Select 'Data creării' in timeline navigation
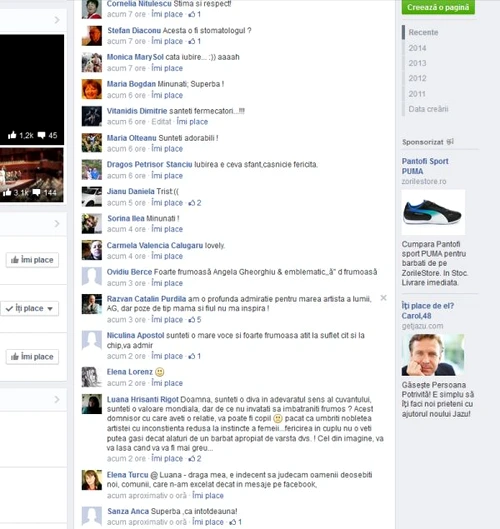500x529 pixels. (428, 109)
